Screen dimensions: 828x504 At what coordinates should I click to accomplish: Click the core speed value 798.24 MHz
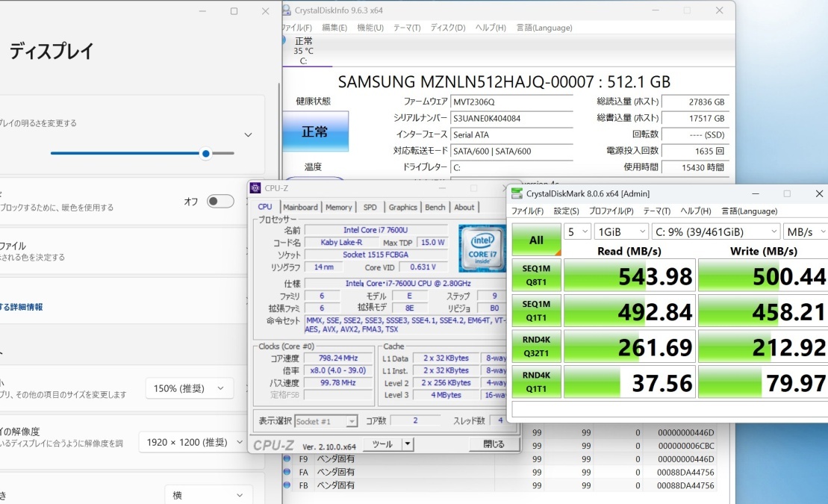[x=338, y=358]
